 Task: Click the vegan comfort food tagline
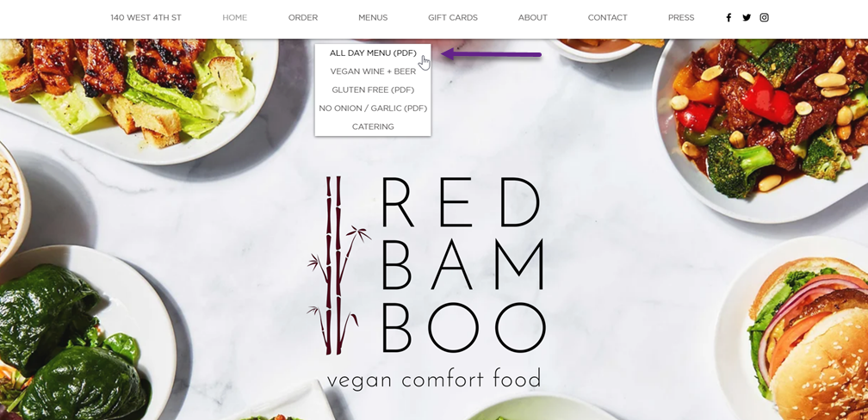coord(433,380)
